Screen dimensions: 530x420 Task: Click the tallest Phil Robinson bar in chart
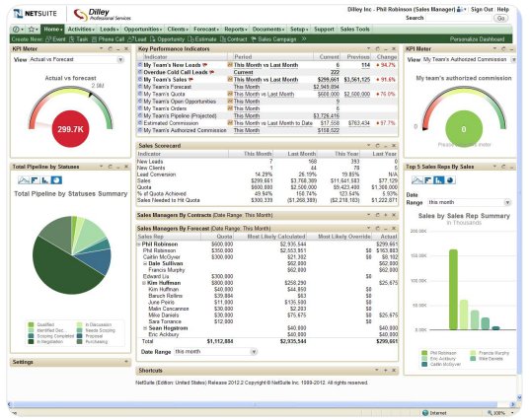pos(453,289)
